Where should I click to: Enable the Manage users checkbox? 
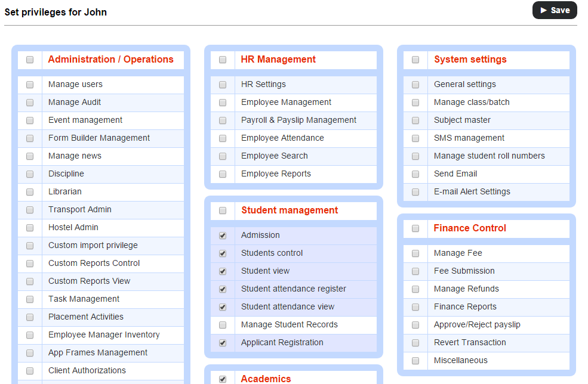[30, 85]
